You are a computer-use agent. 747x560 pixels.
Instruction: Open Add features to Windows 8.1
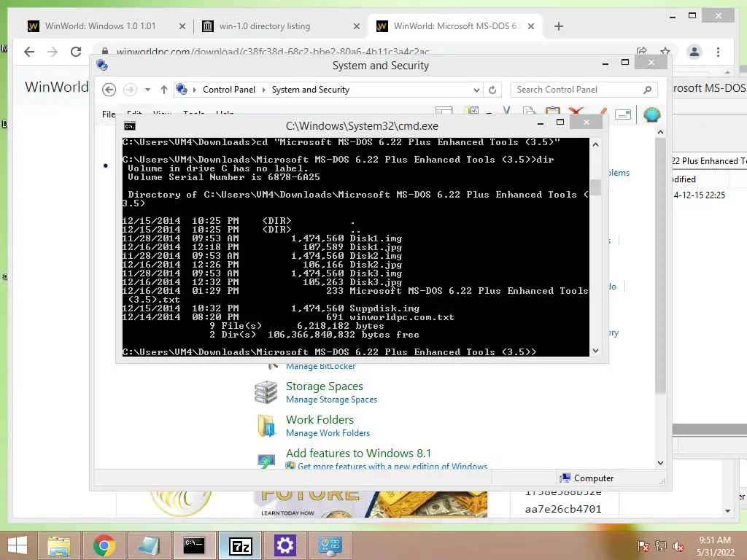point(358,453)
